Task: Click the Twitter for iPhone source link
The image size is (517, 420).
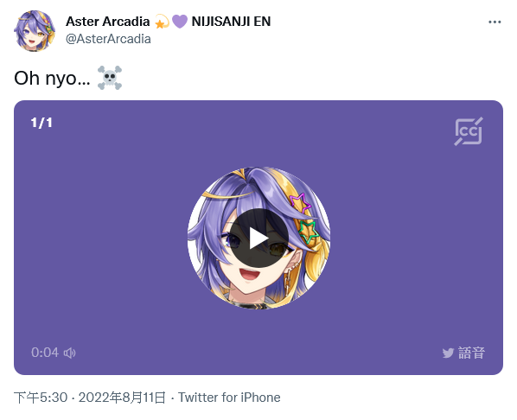Action: click(x=229, y=398)
